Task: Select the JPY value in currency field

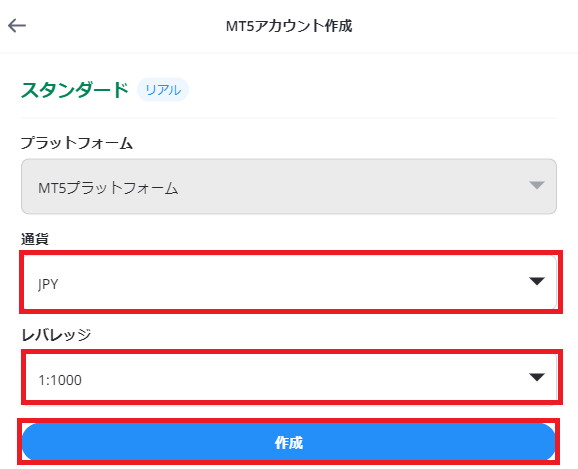Action: click(48, 284)
